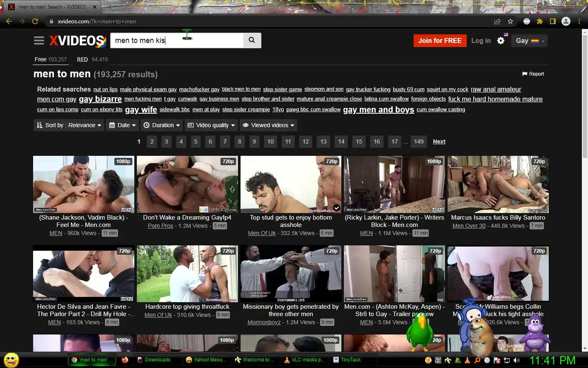Open the Video quality dropdown
The image size is (588, 368).
pyautogui.click(x=211, y=125)
